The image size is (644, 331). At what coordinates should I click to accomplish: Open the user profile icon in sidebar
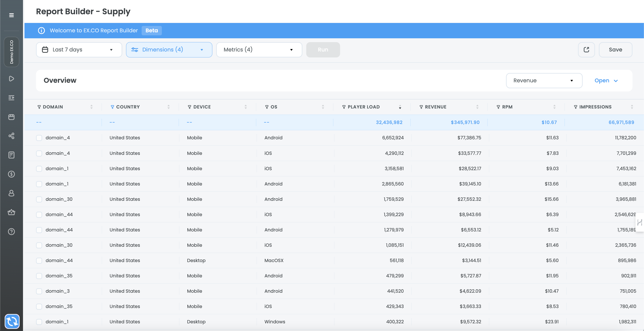coord(11,193)
